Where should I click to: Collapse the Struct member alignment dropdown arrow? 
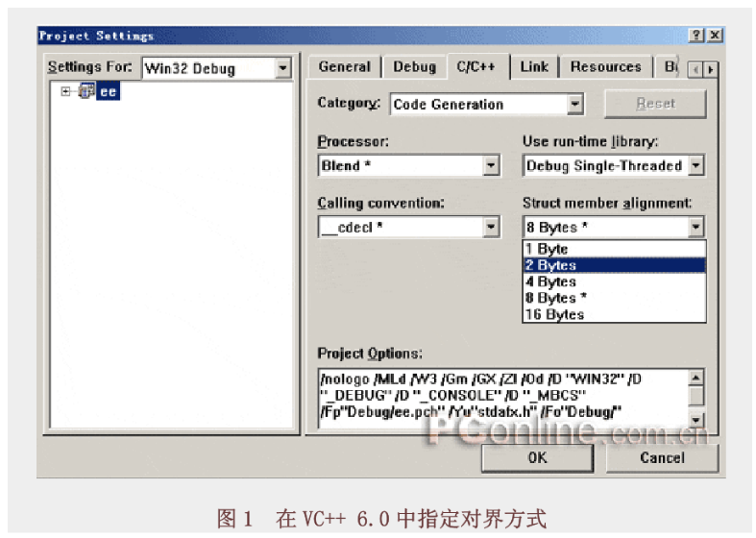click(695, 227)
